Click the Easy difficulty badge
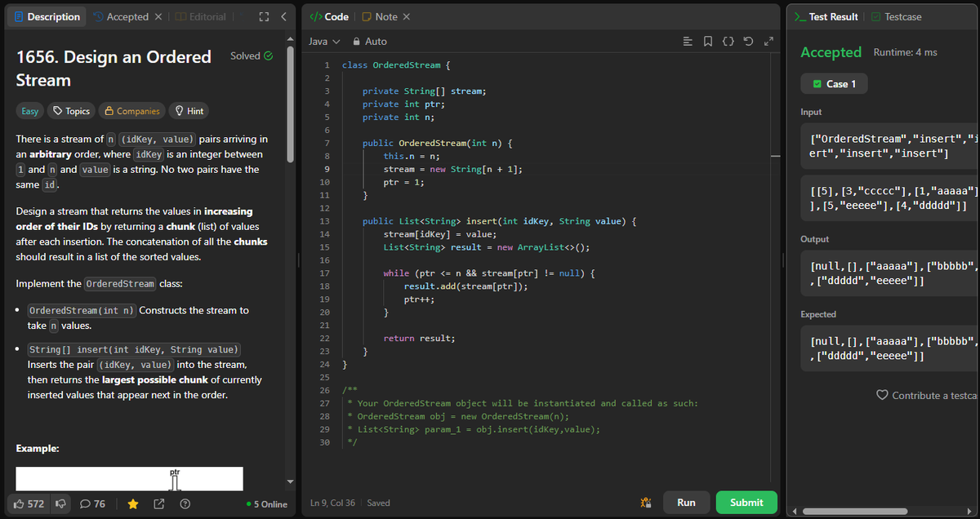 (30, 111)
